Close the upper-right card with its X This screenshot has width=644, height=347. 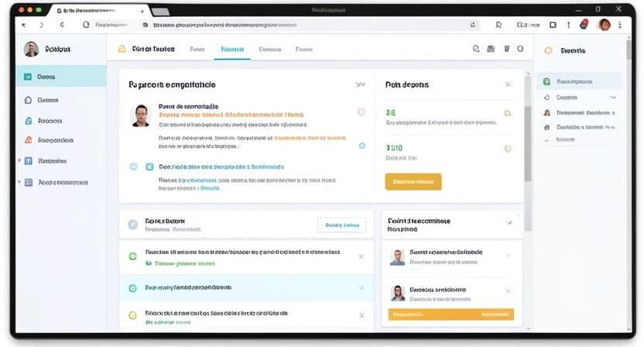(x=509, y=84)
